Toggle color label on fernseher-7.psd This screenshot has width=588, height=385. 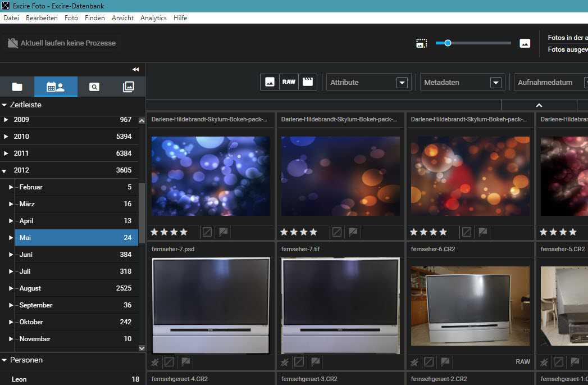(169, 362)
